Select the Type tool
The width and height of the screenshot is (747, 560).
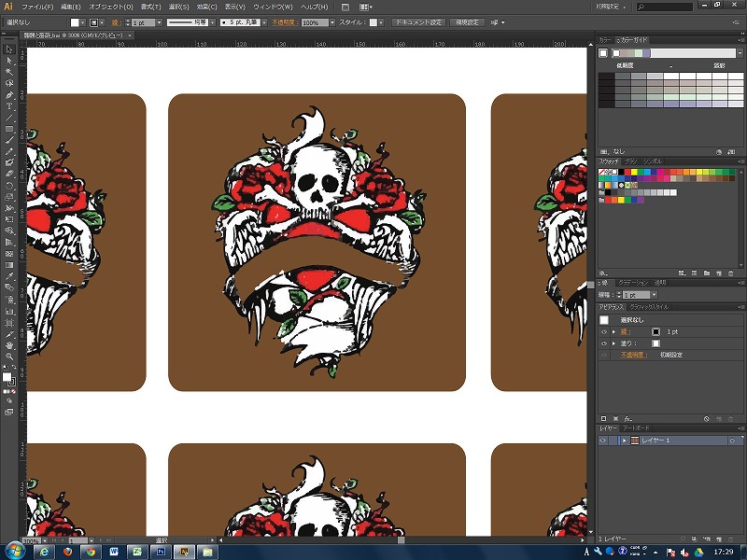pyautogui.click(x=9, y=106)
